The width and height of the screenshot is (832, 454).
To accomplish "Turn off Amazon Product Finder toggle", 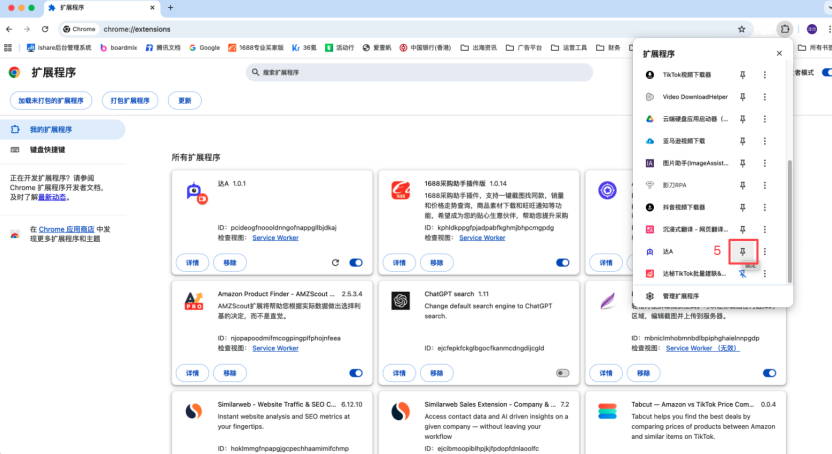I will click(355, 373).
